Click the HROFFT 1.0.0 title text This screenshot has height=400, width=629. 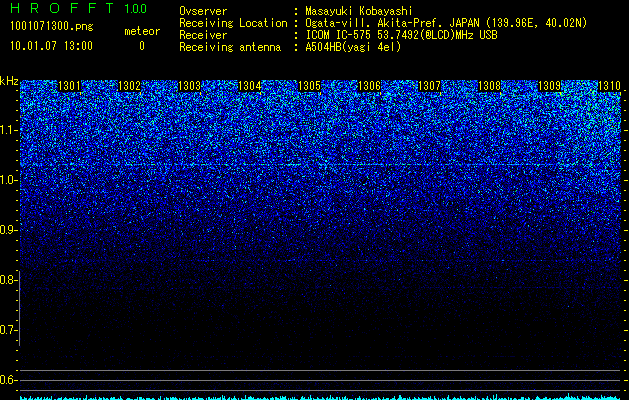pos(79,8)
